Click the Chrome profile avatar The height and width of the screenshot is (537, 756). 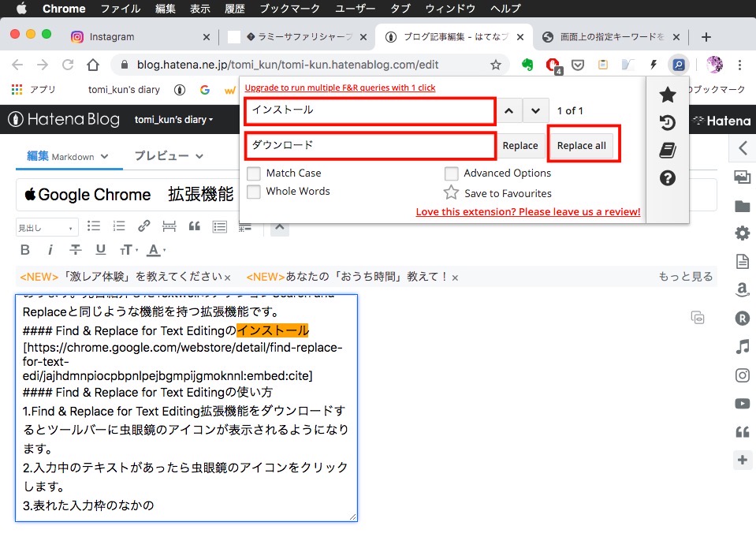click(x=714, y=65)
